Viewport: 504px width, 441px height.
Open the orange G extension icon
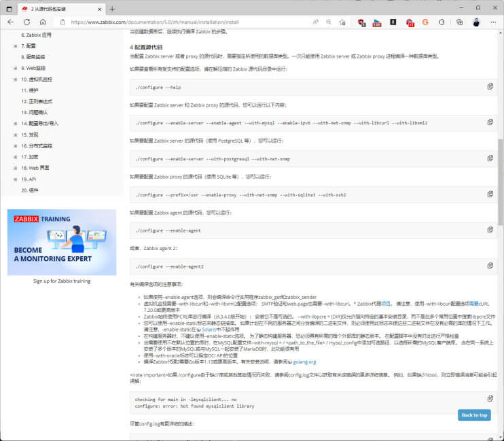pos(426,22)
